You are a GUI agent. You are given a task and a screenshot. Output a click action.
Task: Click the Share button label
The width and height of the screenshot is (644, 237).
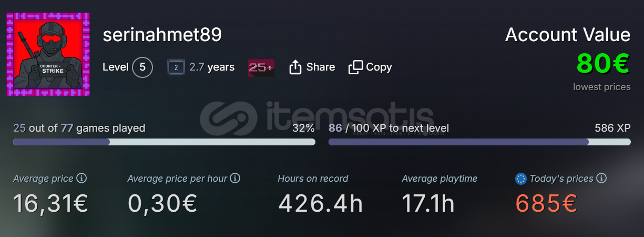[x=321, y=67]
